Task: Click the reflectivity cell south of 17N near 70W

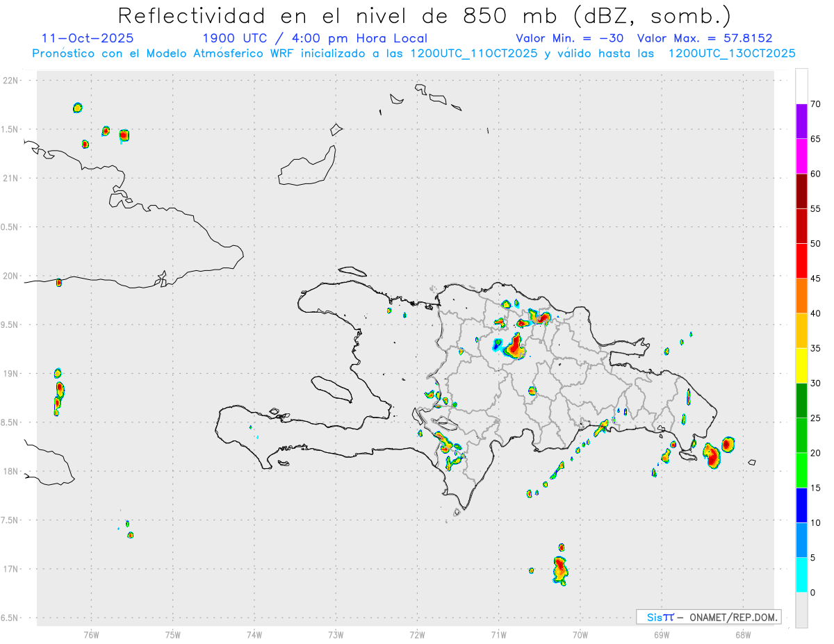Action: click(560, 570)
